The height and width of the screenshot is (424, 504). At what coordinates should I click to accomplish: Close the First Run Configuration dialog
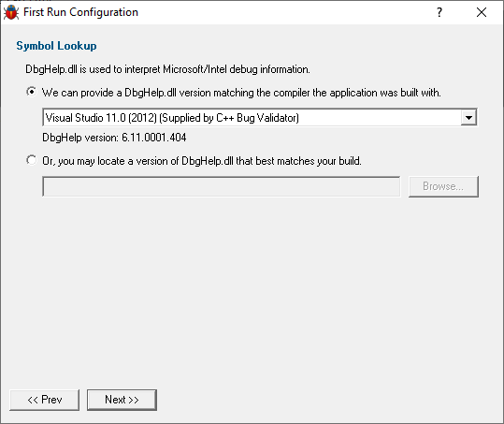(482, 12)
